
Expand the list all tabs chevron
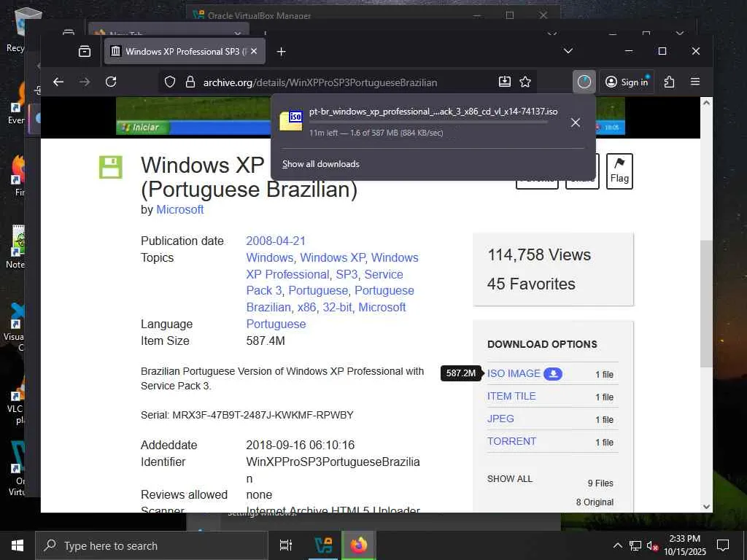tap(568, 51)
